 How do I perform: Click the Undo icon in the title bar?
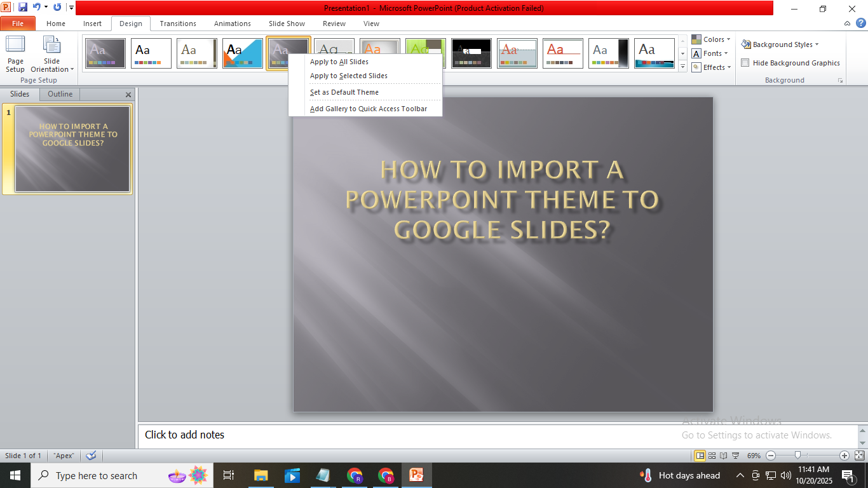click(x=37, y=8)
